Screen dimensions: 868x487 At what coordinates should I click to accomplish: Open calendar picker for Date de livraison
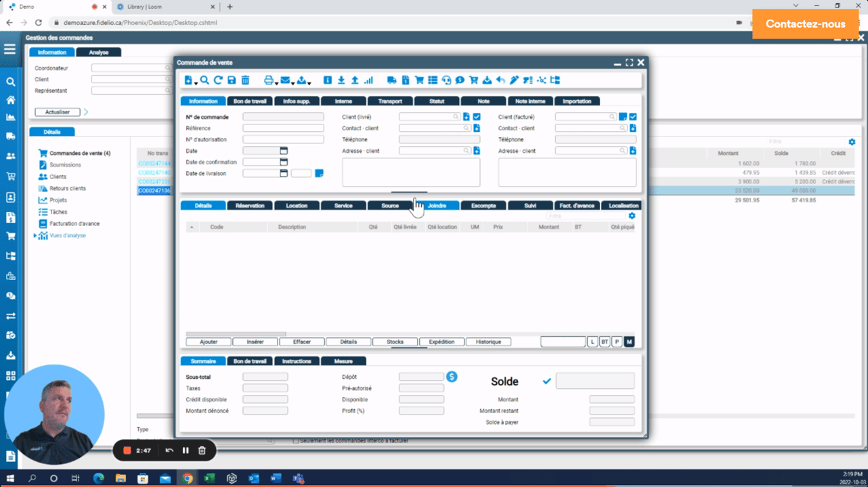(x=284, y=173)
